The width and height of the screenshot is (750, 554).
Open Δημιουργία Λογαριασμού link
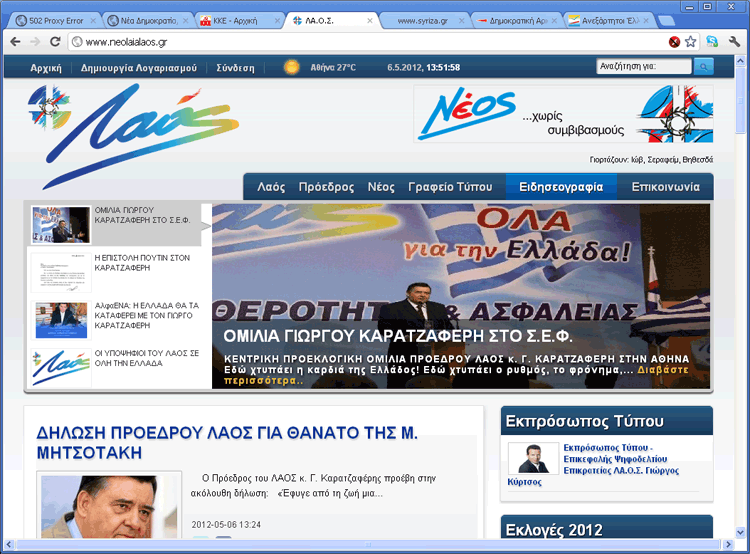click(x=139, y=68)
